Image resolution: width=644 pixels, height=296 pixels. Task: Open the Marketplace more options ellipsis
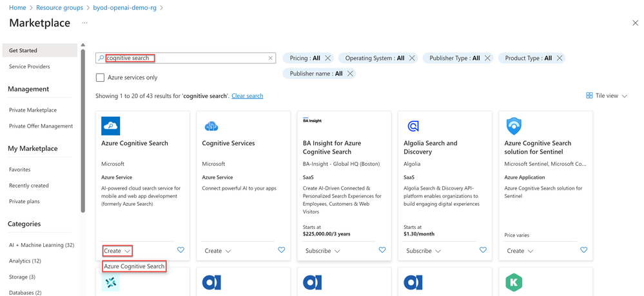coord(84,23)
